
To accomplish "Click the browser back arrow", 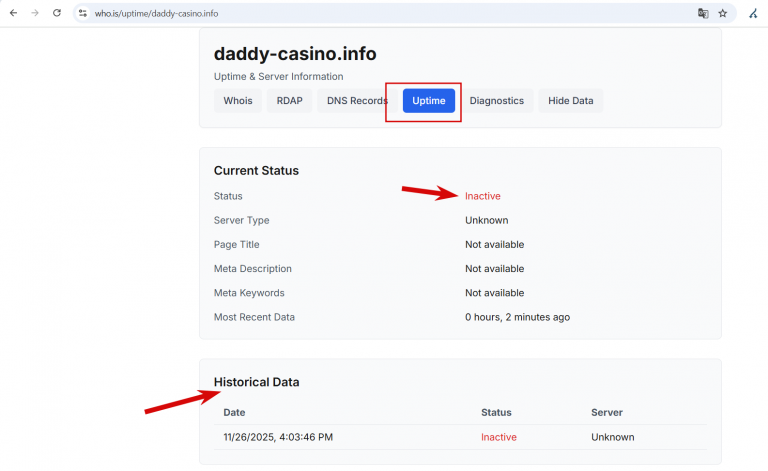I will tap(14, 13).
